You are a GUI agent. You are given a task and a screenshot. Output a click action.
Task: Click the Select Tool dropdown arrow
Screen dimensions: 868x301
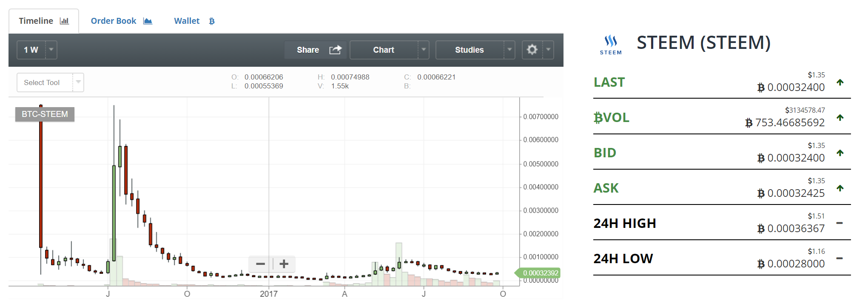pos(78,82)
